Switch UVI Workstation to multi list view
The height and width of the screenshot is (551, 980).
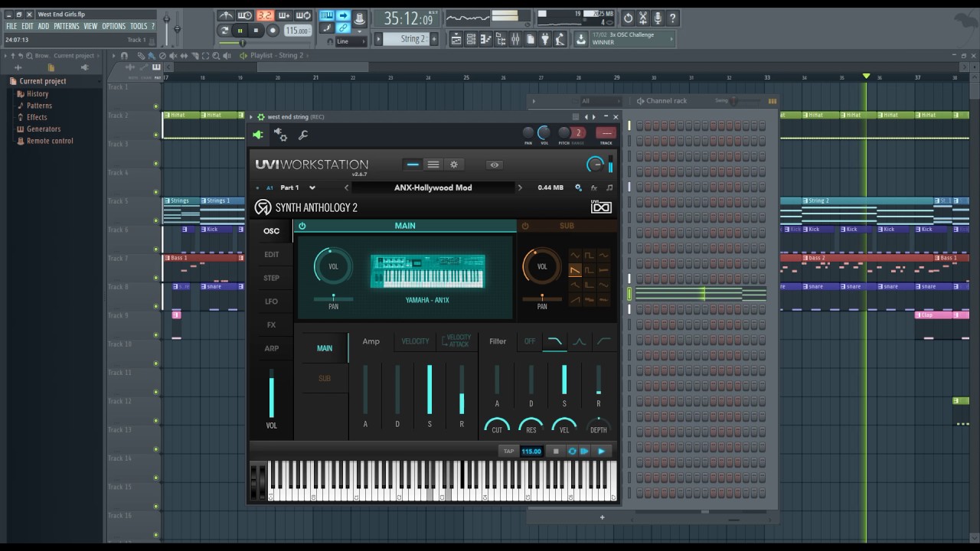coord(433,165)
